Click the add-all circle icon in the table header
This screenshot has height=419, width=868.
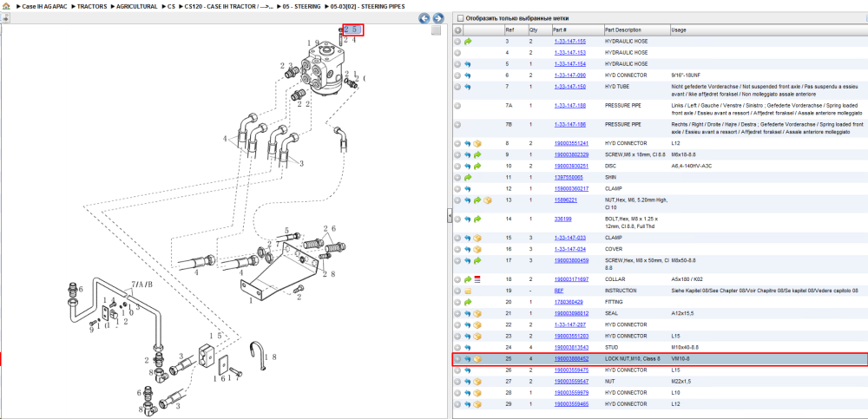[x=457, y=29]
